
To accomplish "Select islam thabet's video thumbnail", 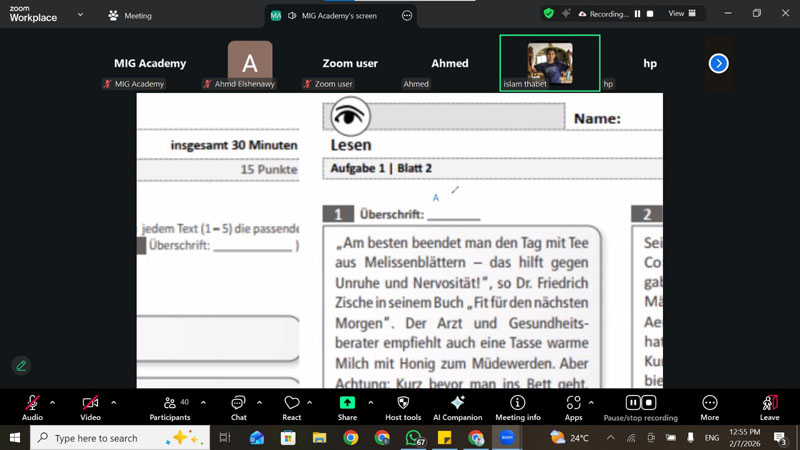I will (549, 63).
